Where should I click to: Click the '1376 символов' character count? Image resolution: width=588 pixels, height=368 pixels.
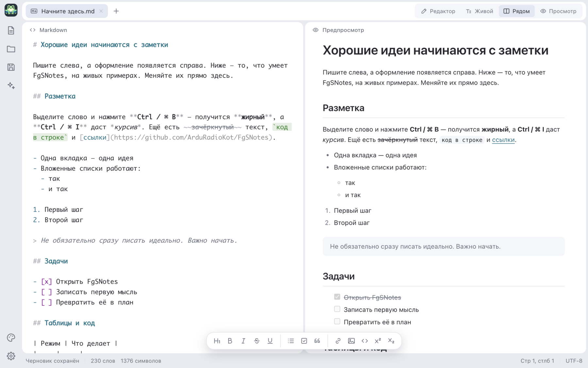tap(141, 361)
